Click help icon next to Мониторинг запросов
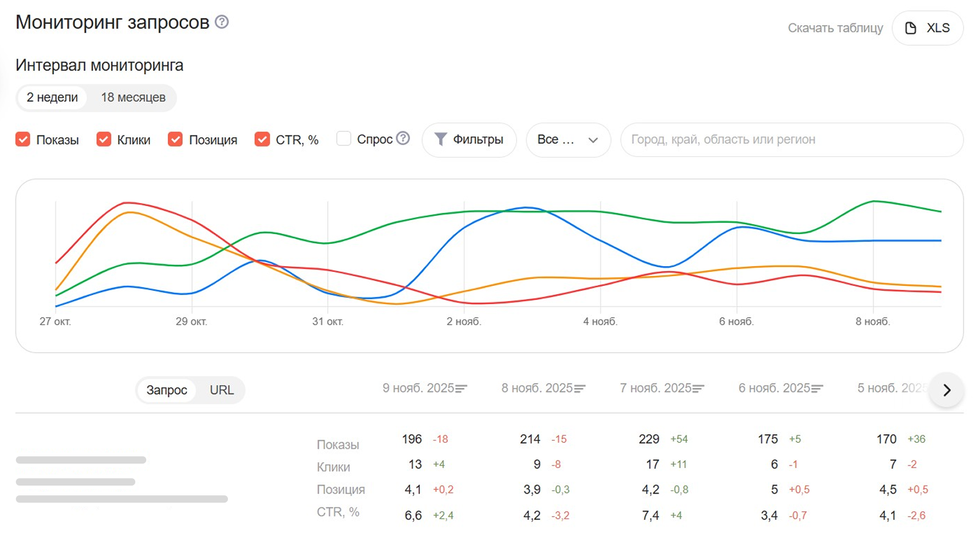The image size is (980, 538). tap(222, 22)
